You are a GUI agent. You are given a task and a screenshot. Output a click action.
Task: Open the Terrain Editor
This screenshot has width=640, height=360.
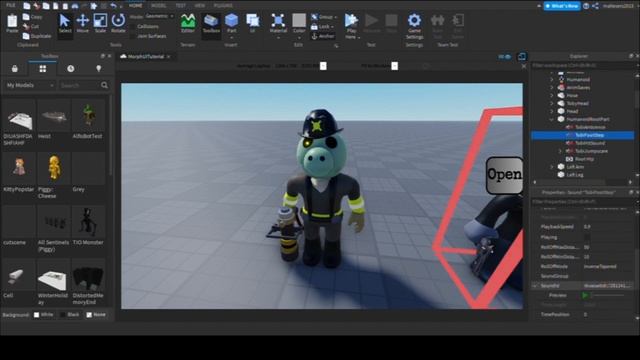point(188,20)
